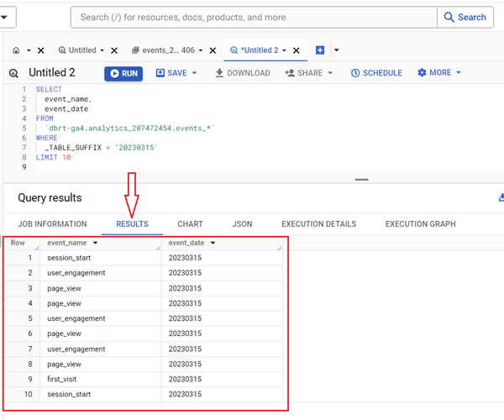Open event_name column sort dropdown
Screen dimensions: 504x420
click(x=95, y=243)
